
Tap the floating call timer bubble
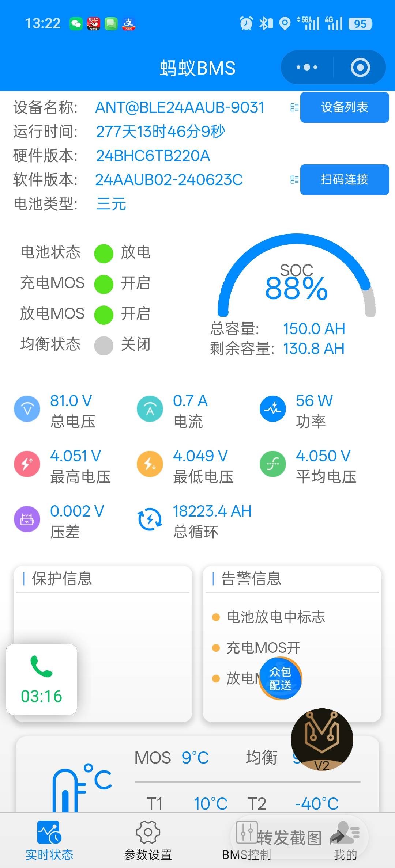coord(42,679)
